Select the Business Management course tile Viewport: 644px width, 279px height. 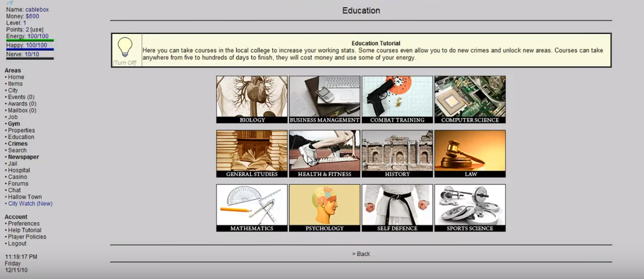click(x=324, y=99)
